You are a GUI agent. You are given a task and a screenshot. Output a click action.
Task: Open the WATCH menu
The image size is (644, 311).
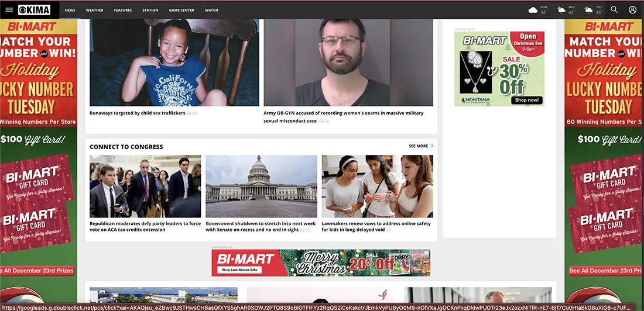211,11
